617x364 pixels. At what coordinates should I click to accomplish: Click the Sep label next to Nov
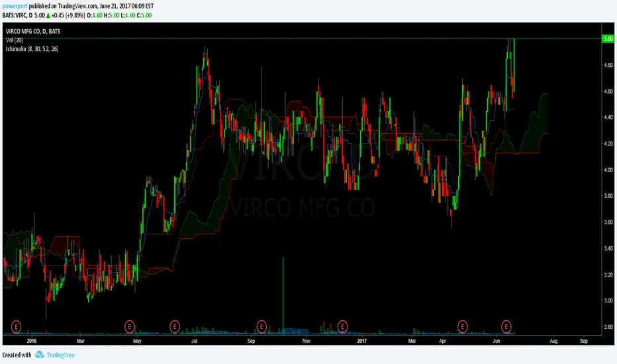pos(251,341)
